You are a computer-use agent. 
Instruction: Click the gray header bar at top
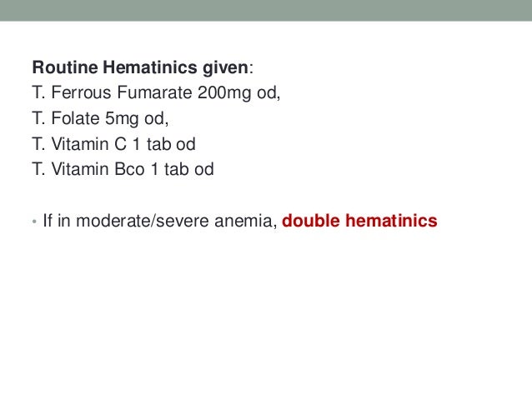tap(266, 10)
